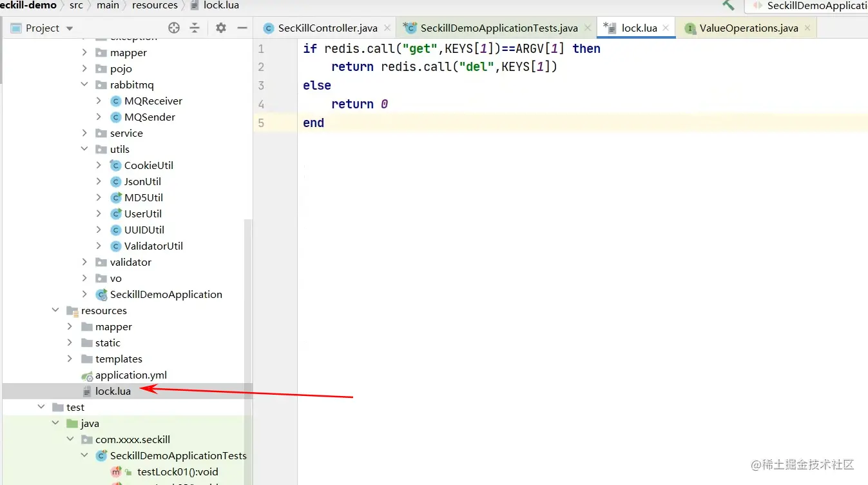
Task: Click the CookieUtil class icon
Action: tap(116, 165)
